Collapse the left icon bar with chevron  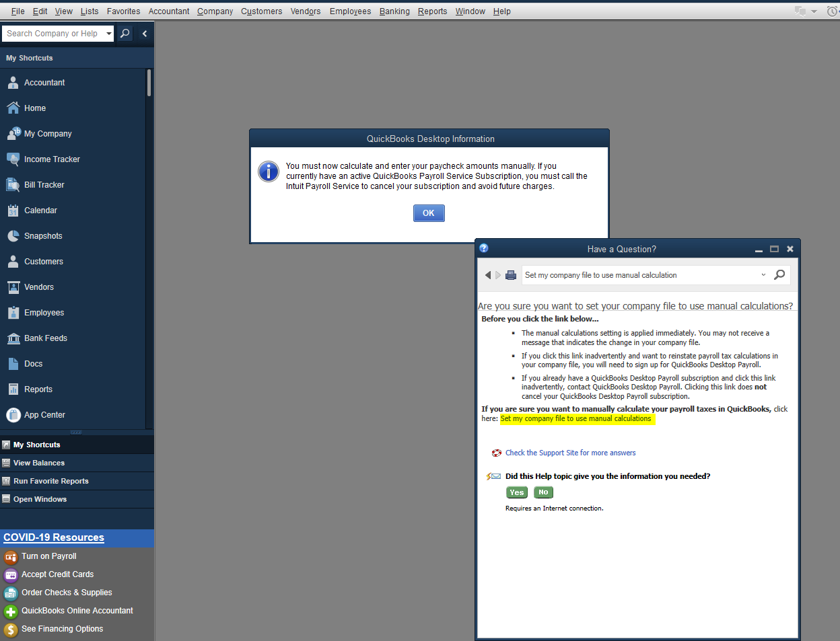[144, 34]
